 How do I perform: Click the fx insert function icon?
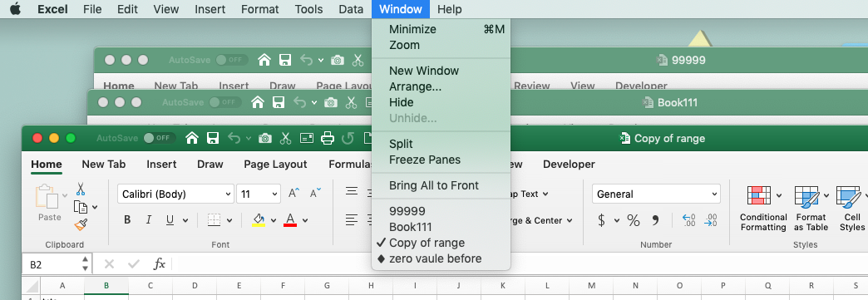coord(160,264)
